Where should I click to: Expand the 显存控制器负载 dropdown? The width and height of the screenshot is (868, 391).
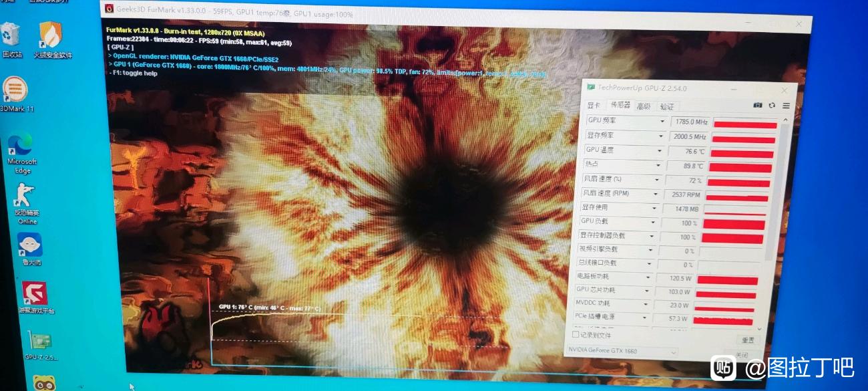click(x=652, y=237)
